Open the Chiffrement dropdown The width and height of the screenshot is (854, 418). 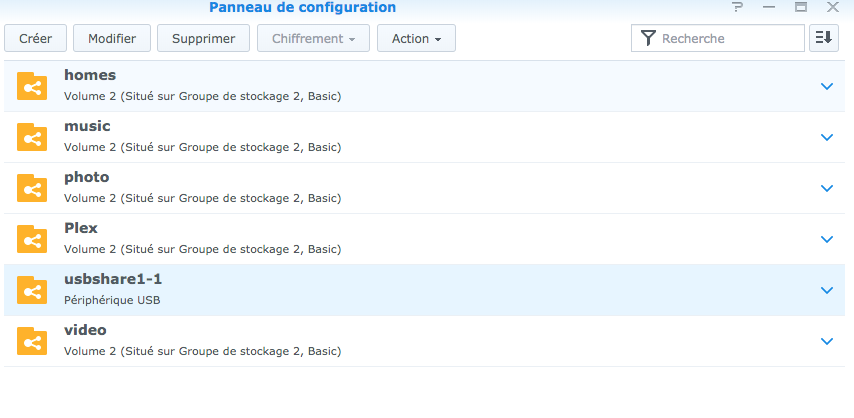click(313, 39)
